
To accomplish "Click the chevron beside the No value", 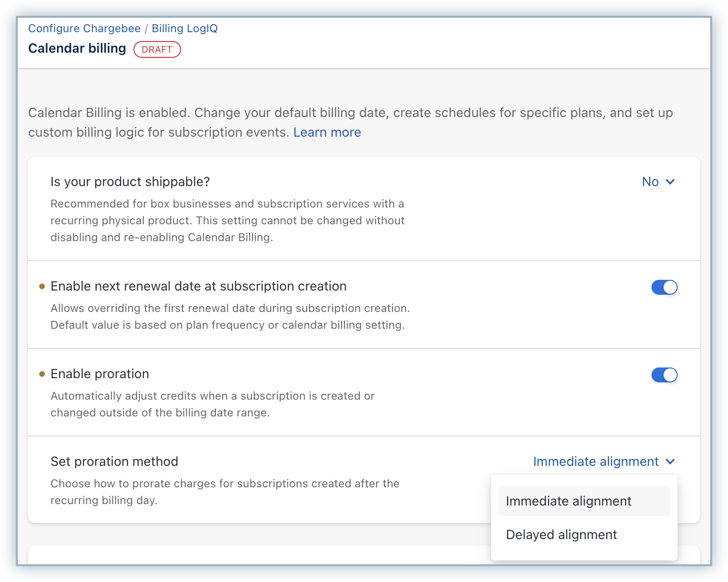I will 670,182.
